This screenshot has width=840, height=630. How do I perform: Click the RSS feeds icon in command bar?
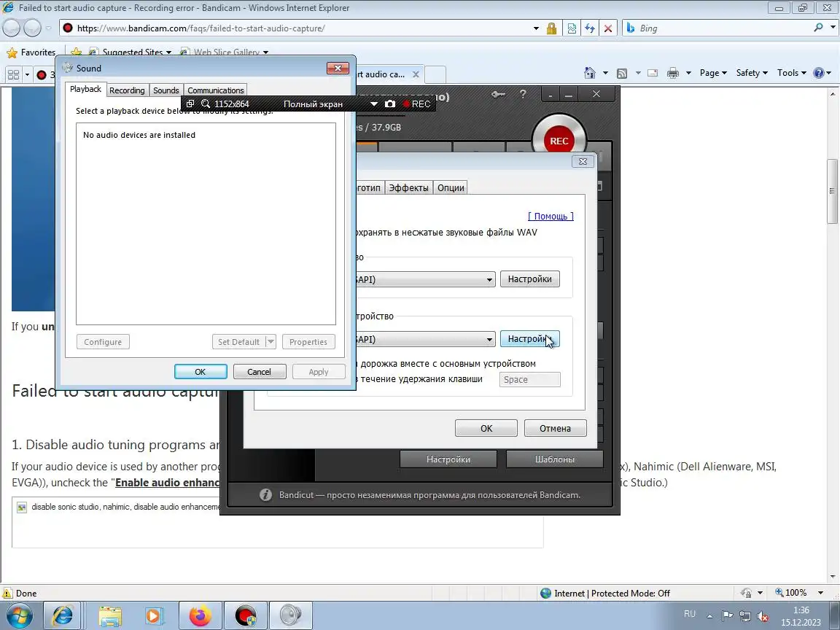pos(622,74)
